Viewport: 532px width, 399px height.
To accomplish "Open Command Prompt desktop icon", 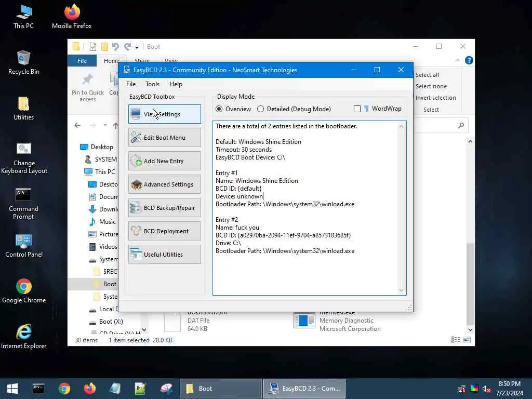I will tap(24, 204).
